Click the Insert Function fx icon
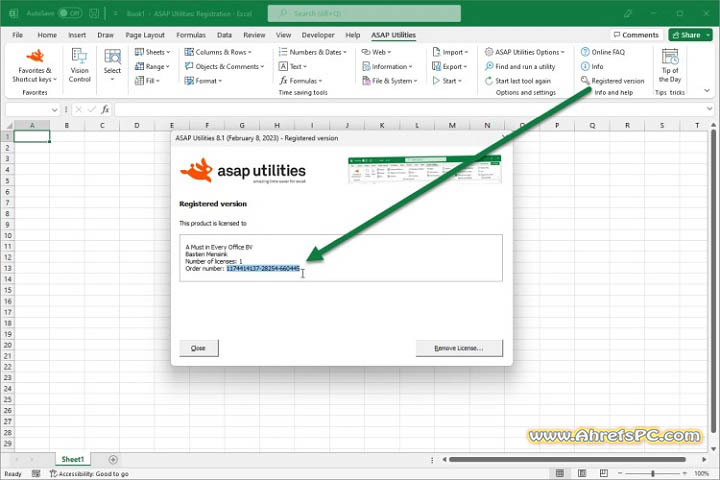This screenshot has height=480, width=720. [105, 109]
